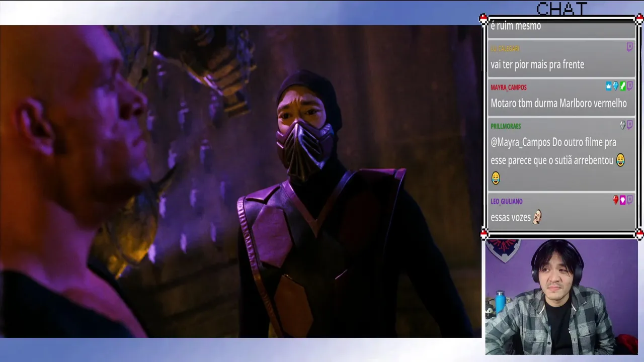Click the Twitch icon on LEO_GIULIANO's message
The width and height of the screenshot is (644, 362).
(x=629, y=200)
